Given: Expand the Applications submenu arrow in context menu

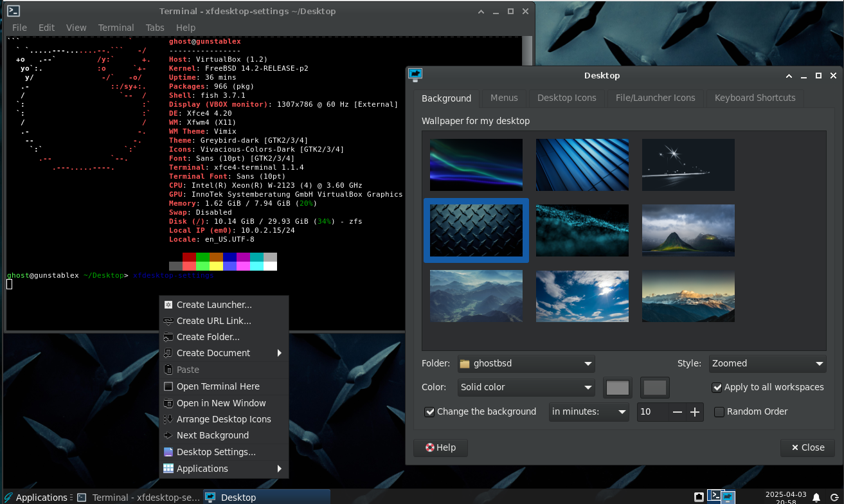Looking at the screenshot, I should pyautogui.click(x=280, y=469).
